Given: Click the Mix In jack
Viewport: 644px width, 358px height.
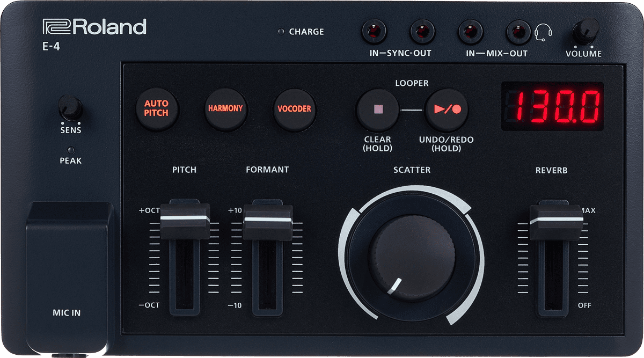Looking at the screenshot, I should coord(471,31).
